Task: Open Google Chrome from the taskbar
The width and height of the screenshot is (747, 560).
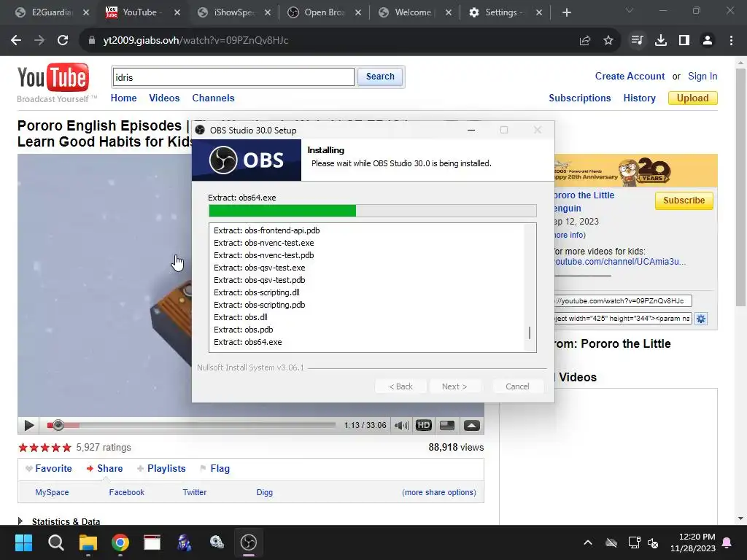Action: coord(120,542)
